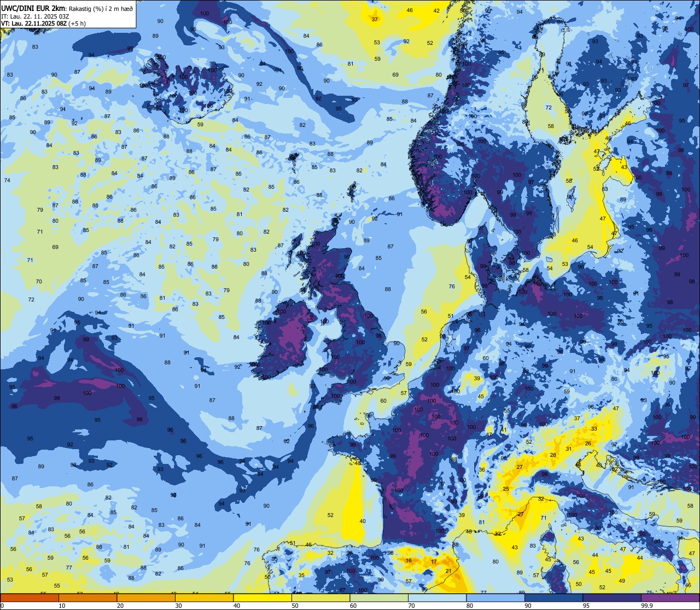Click the humidity value '21' on the map
Viewport: 700px width, 610px height.
448,571
